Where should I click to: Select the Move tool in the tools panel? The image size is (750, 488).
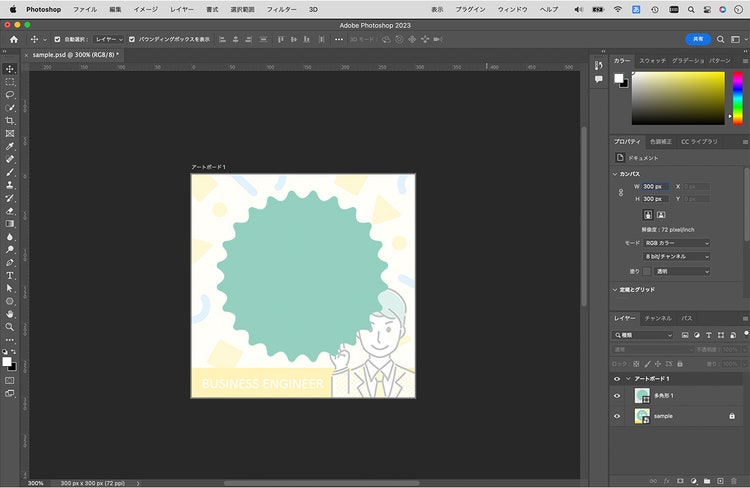pos(10,69)
